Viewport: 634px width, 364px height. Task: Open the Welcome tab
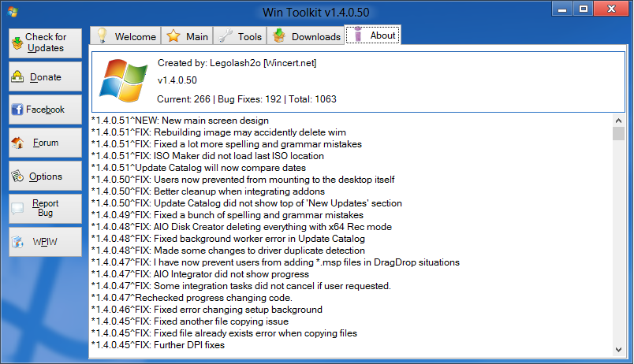[x=125, y=35]
